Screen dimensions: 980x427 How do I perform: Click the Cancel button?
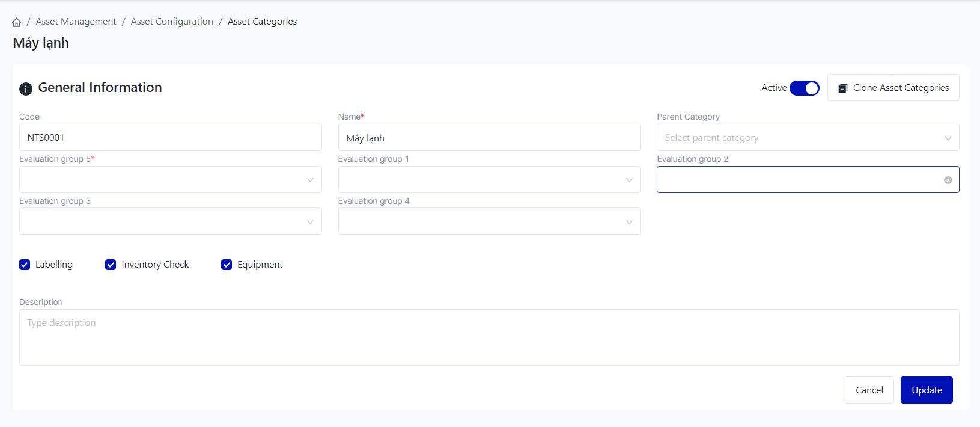click(869, 390)
